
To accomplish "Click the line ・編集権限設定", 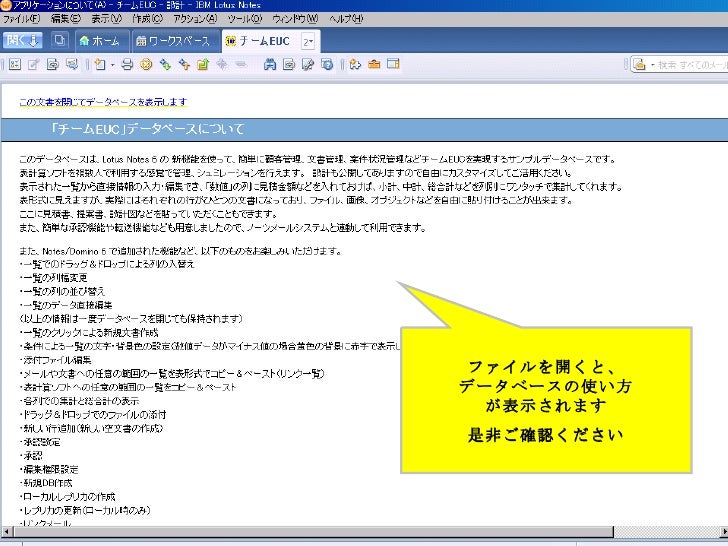I will click(x=49, y=469).
